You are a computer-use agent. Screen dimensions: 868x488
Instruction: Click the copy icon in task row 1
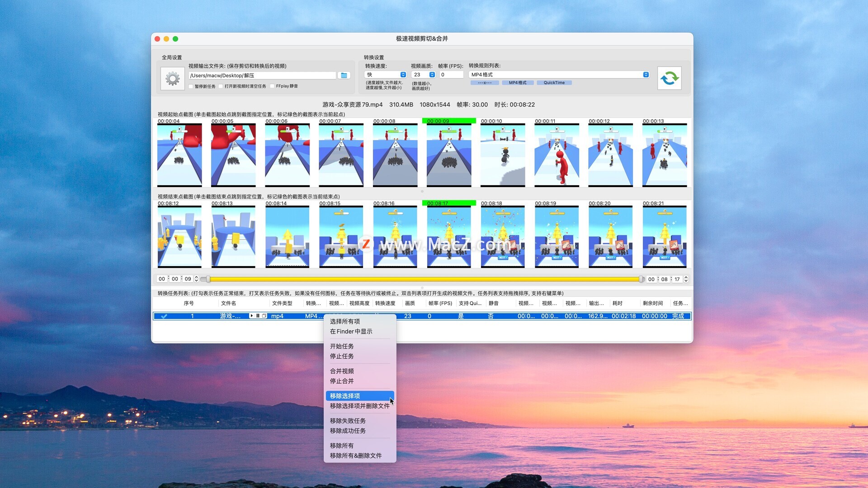[264, 316]
